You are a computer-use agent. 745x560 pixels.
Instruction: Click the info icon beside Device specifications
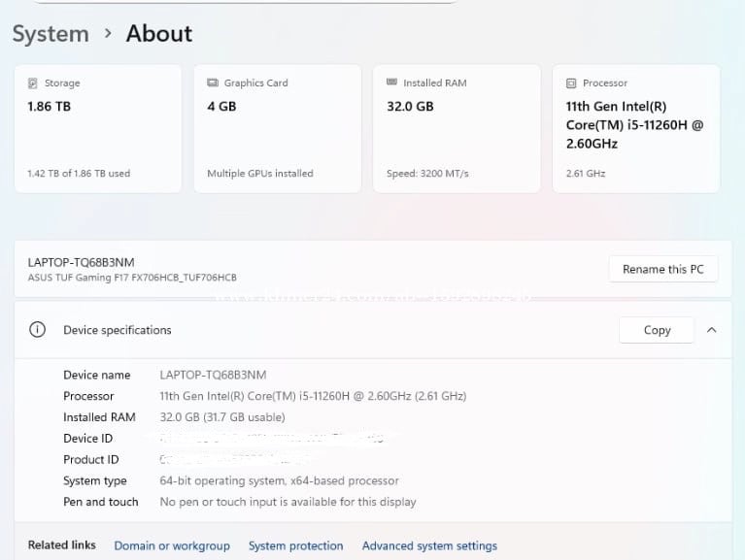click(x=37, y=330)
